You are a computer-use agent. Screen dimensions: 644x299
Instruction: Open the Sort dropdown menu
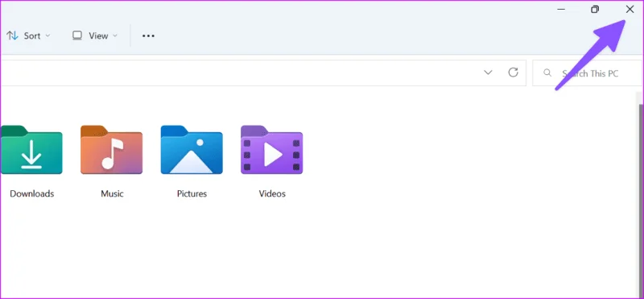click(28, 35)
